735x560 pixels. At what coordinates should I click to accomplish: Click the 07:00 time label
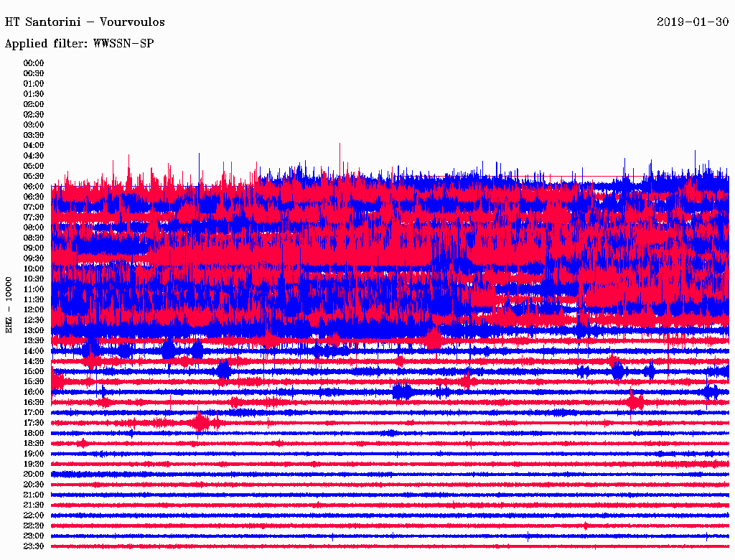(x=34, y=207)
